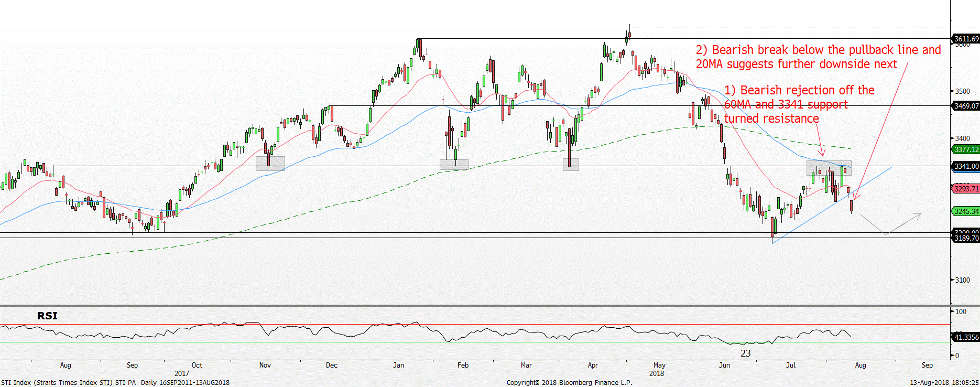Click the Mar month label
The width and height of the screenshot is (980, 387).
pos(526,365)
